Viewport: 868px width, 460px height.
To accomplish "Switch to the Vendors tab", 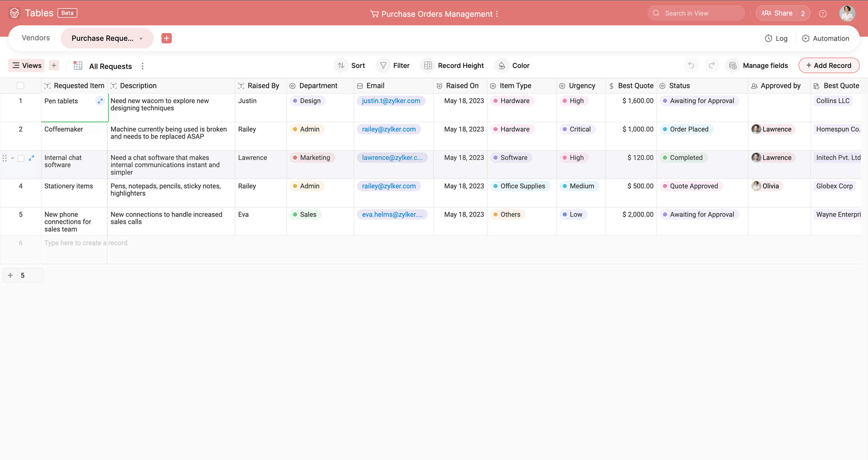I will tap(36, 38).
